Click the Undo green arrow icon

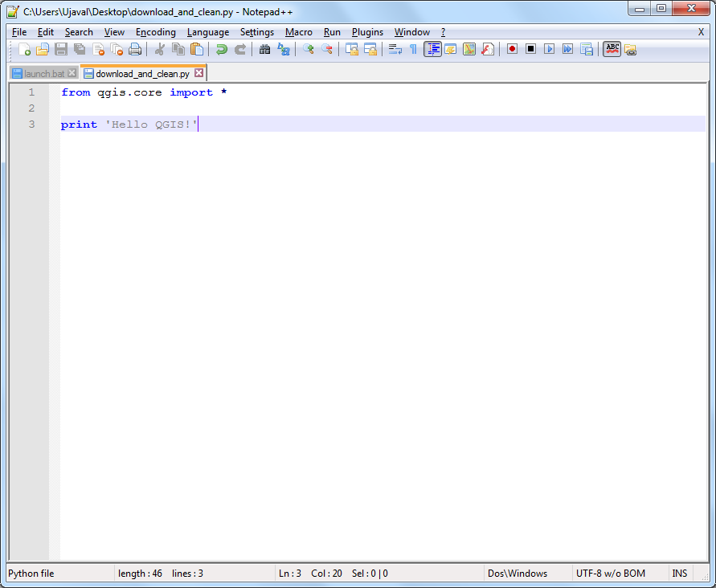pyautogui.click(x=222, y=49)
